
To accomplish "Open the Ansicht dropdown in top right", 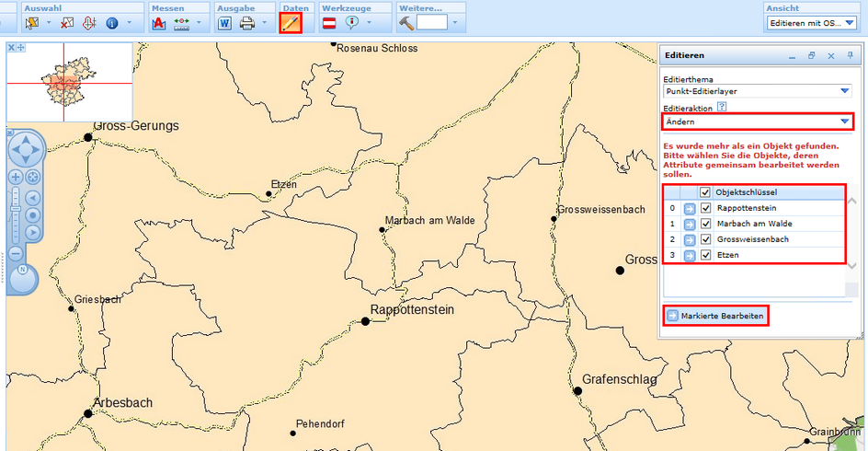I will point(811,23).
